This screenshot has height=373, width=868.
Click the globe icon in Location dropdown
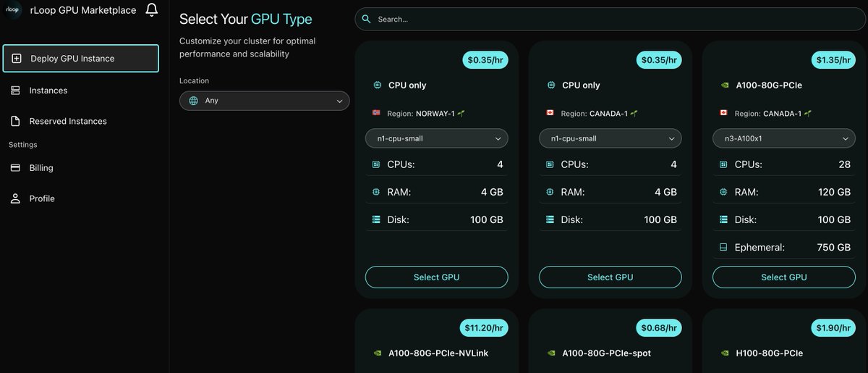click(x=193, y=101)
